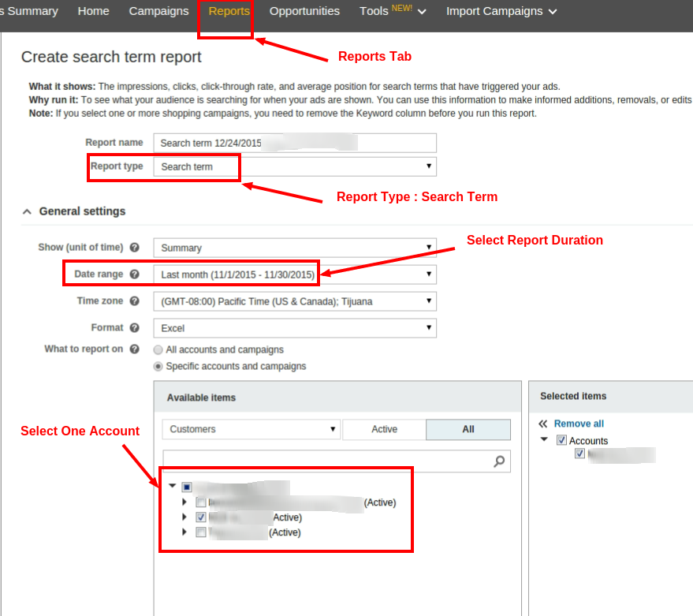Image resolution: width=693 pixels, height=616 pixels.
Task: Select Specific accounts and campaigns radio option
Action: point(158,367)
